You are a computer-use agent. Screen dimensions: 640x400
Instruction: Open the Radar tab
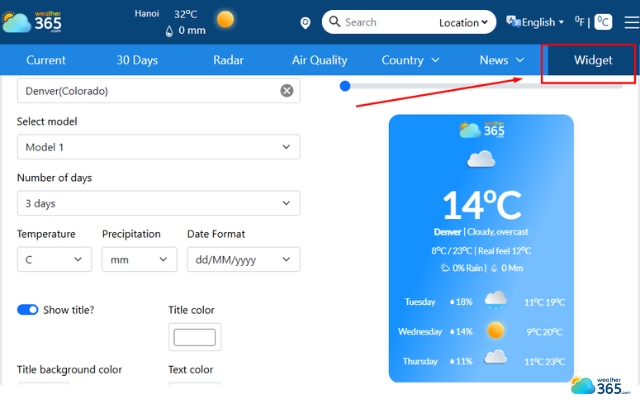[x=228, y=60]
